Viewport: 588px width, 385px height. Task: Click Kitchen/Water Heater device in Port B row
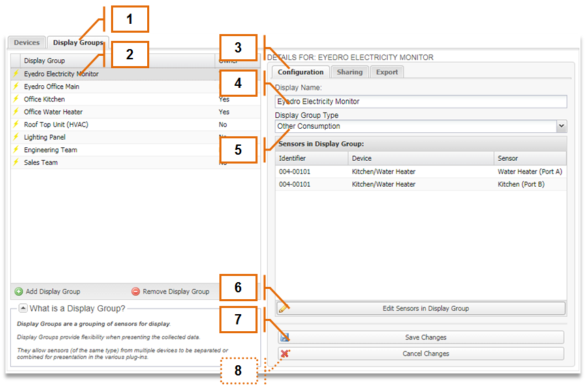[x=383, y=185]
